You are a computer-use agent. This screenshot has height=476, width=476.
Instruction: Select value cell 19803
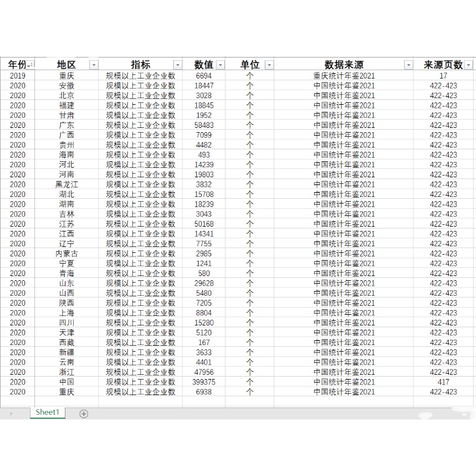pos(203,174)
